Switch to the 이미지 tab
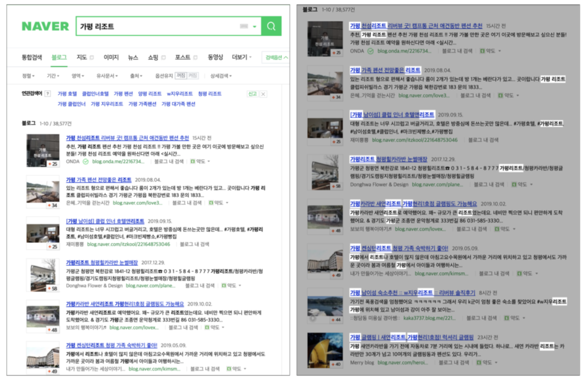Image resolution: width=588 pixels, height=383 pixels. pyautogui.click(x=111, y=57)
